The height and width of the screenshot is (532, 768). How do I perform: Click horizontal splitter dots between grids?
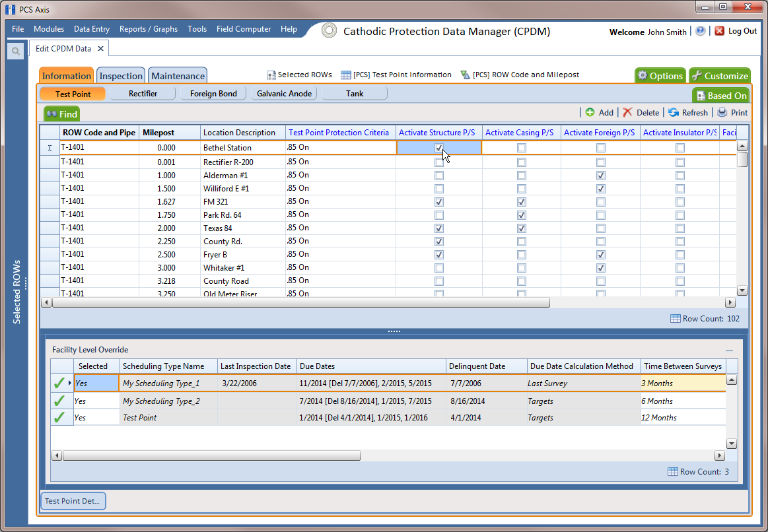coord(394,331)
